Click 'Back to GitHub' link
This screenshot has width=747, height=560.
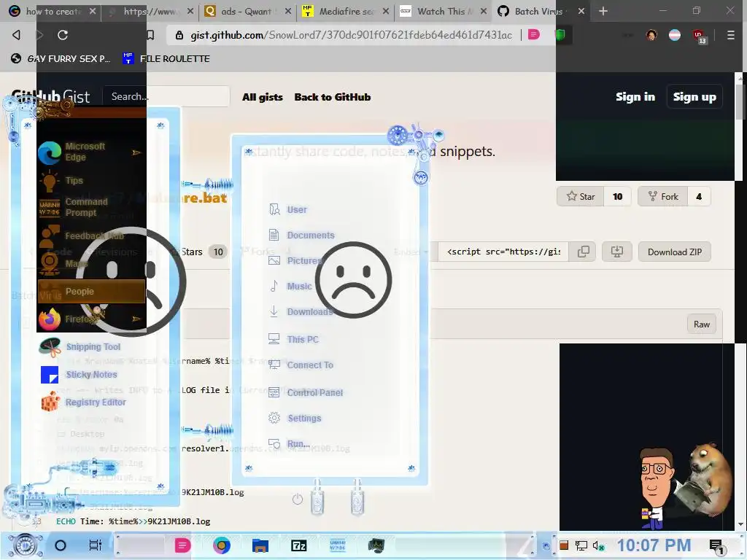(332, 97)
